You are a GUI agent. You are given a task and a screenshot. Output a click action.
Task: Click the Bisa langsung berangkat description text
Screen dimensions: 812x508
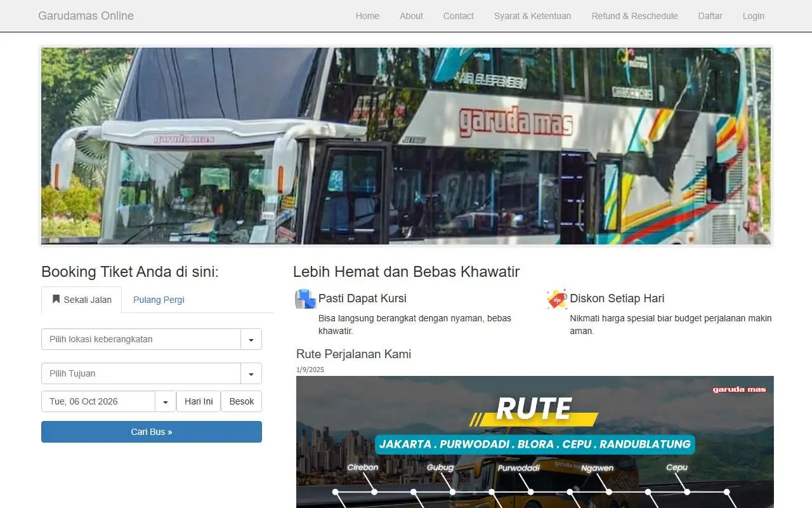click(415, 324)
